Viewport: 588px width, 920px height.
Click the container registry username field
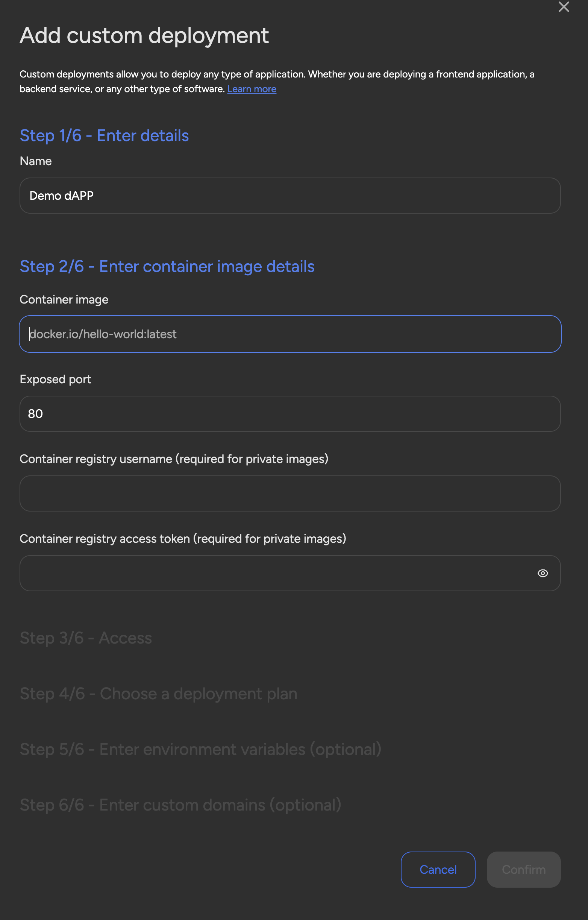click(x=290, y=493)
